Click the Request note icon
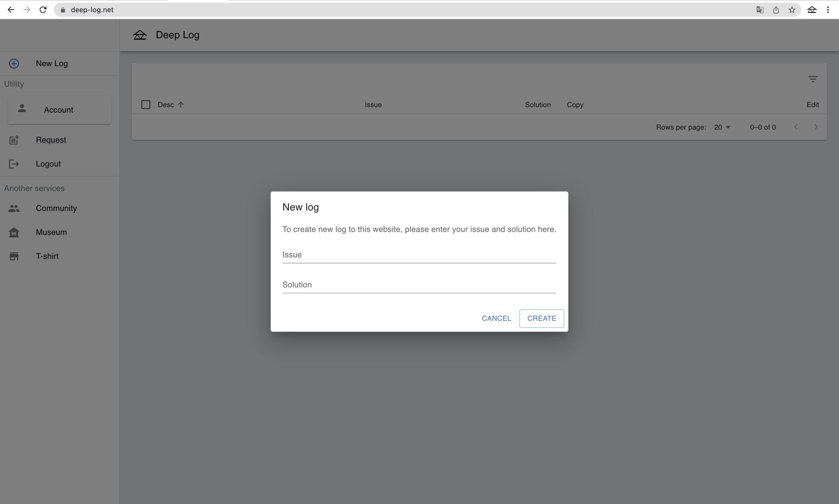Viewport: 839px width, 504px height. click(x=14, y=140)
